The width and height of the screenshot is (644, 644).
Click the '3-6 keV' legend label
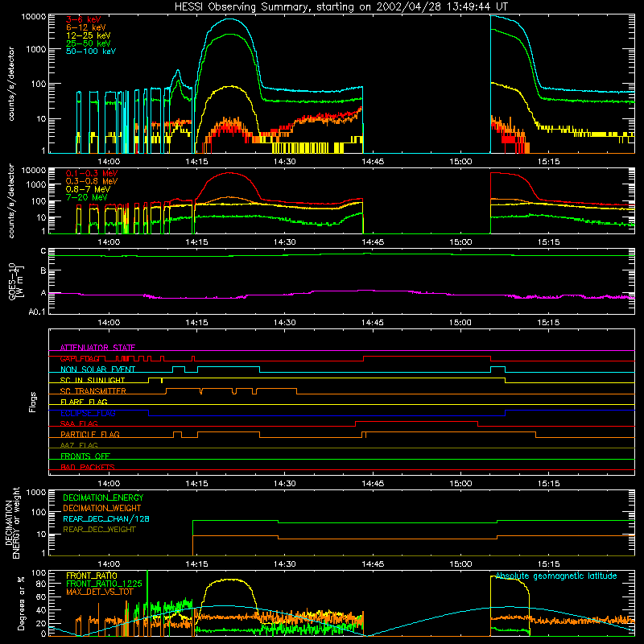(x=83, y=19)
